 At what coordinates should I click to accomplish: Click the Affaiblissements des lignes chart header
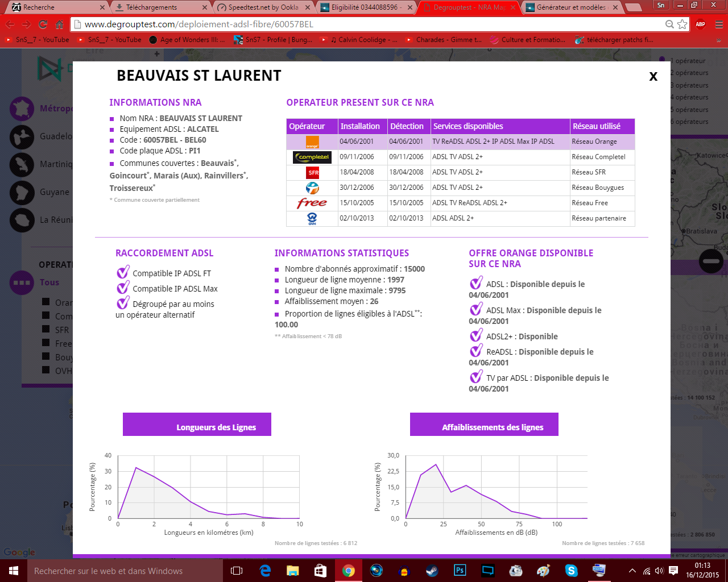click(x=484, y=425)
